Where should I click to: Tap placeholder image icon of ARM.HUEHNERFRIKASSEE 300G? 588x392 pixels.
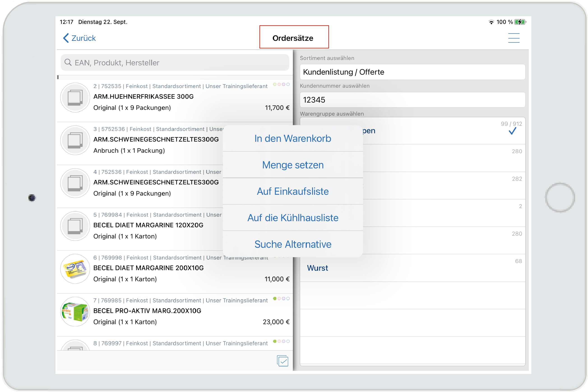coord(75,98)
